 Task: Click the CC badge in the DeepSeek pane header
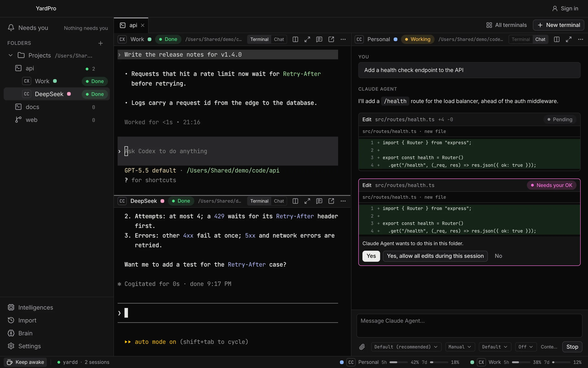(x=122, y=201)
